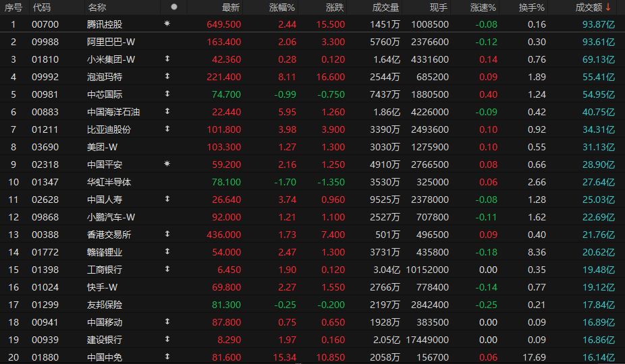Click turnover amount 16.14亿

pyautogui.click(x=599, y=357)
